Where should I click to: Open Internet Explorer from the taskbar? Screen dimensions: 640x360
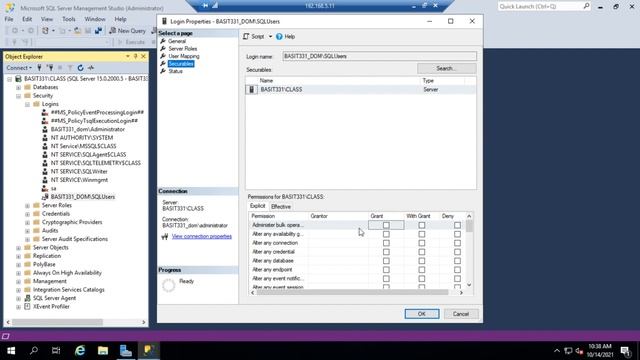tap(80, 351)
